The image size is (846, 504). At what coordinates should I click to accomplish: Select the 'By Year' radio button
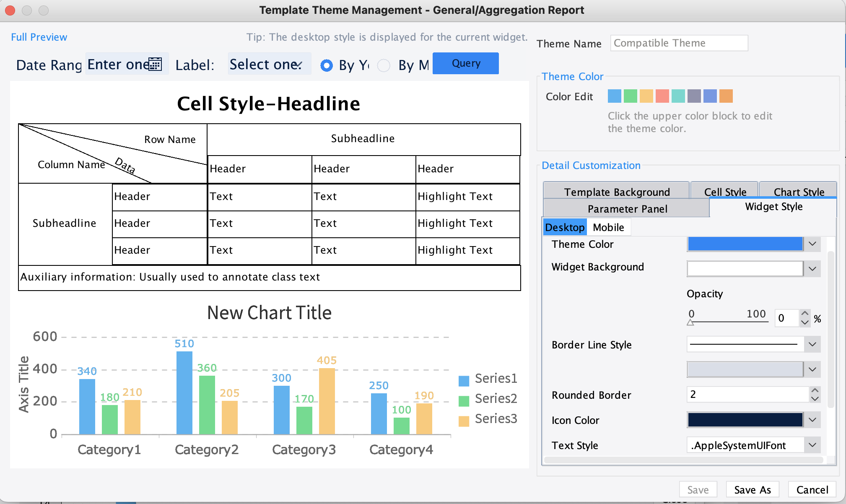tap(327, 65)
